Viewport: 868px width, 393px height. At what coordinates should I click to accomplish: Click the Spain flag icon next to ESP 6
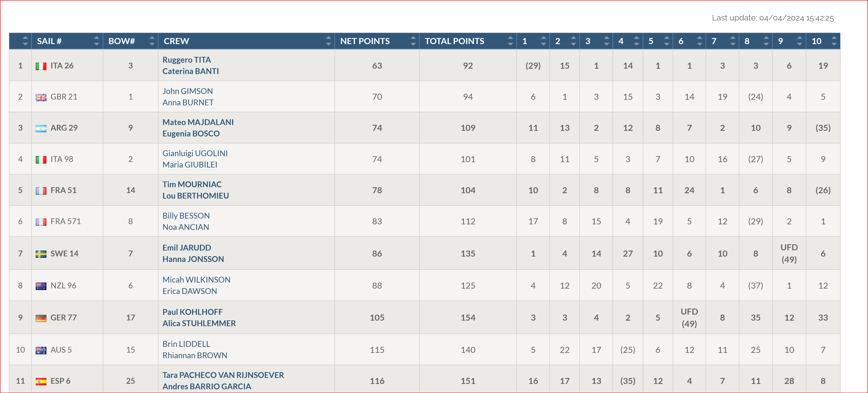(x=41, y=381)
